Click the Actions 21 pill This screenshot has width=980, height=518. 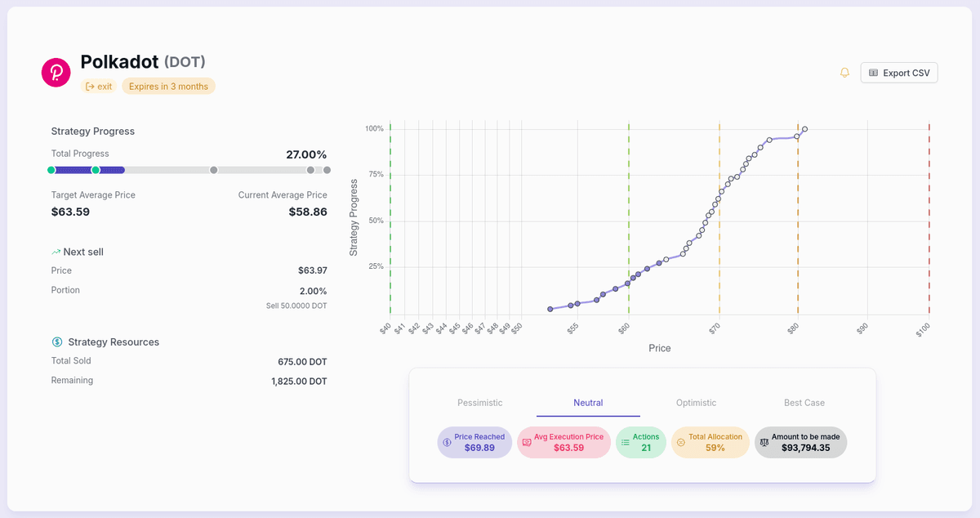[641, 442]
